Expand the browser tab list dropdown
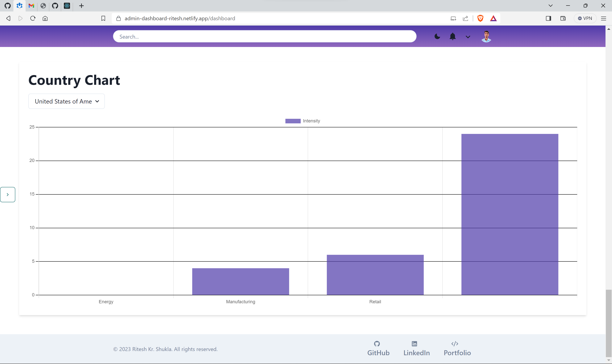Screen dimensions: 612x364 [550, 6]
